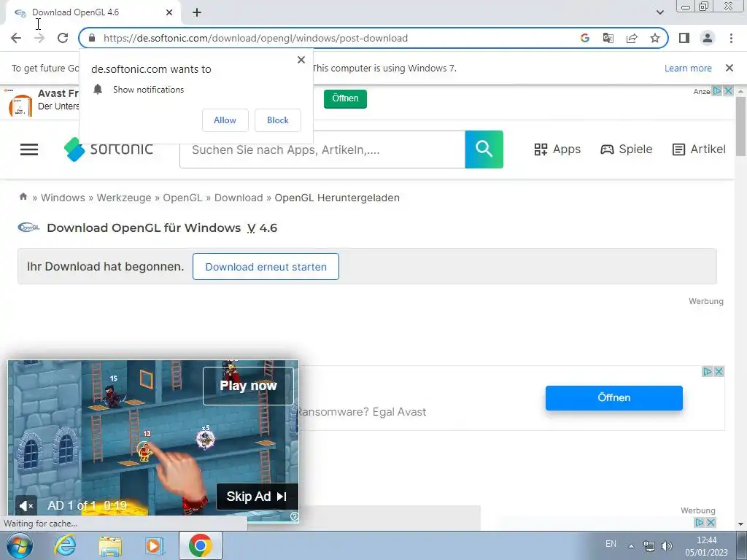Click the padlock site info icon

(93, 38)
